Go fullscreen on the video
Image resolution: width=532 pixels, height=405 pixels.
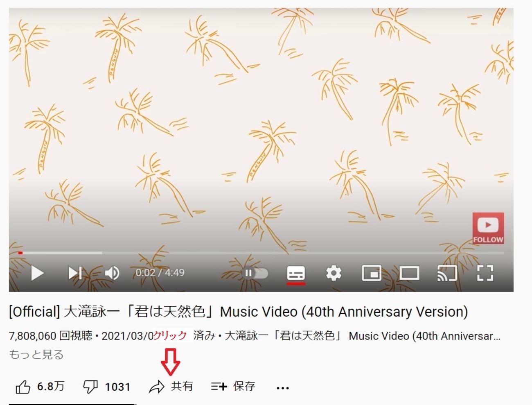pyautogui.click(x=485, y=273)
